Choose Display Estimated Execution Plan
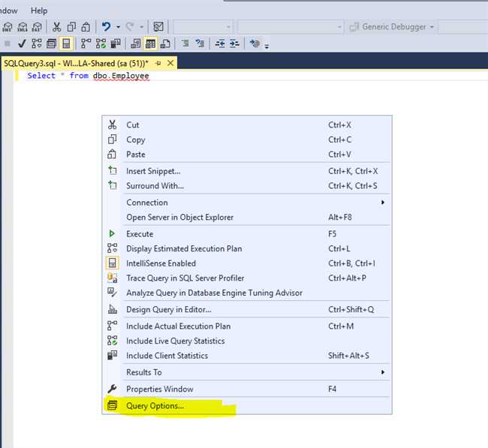This screenshot has height=448, width=488. [184, 248]
